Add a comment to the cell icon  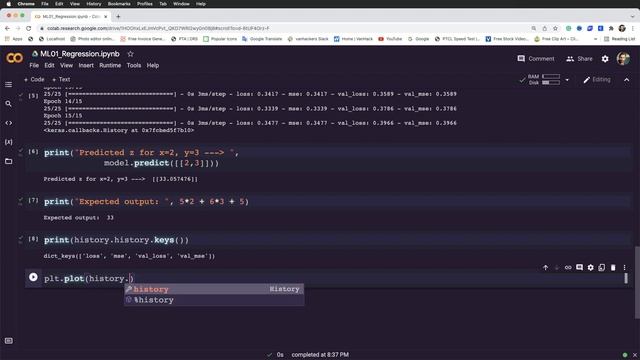pos(579,268)
